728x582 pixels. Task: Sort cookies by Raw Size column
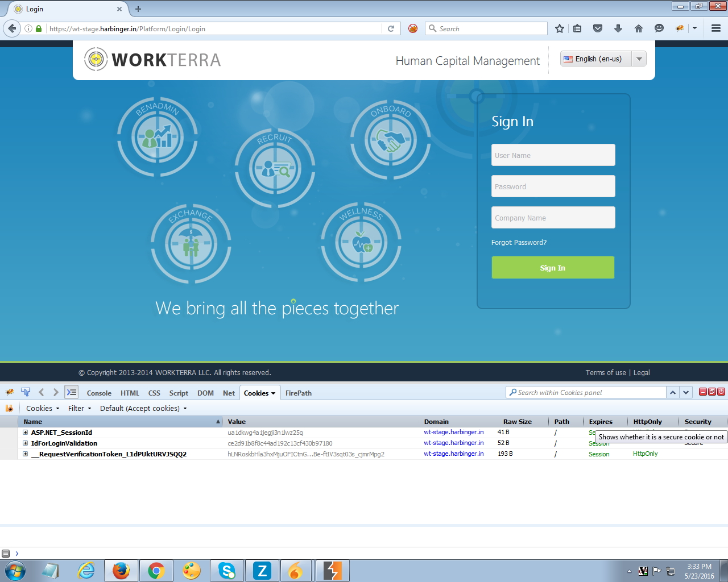click(x=518, y=422)
